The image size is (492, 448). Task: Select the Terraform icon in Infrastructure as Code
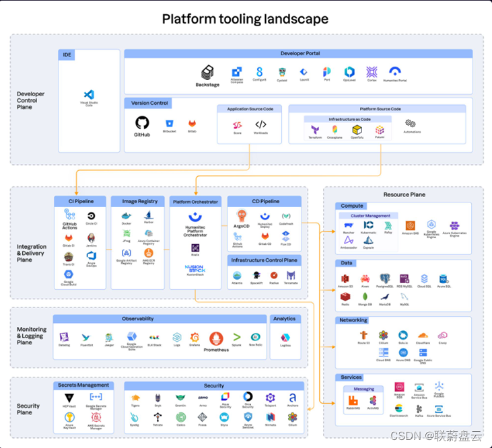(x=315, y=130)
